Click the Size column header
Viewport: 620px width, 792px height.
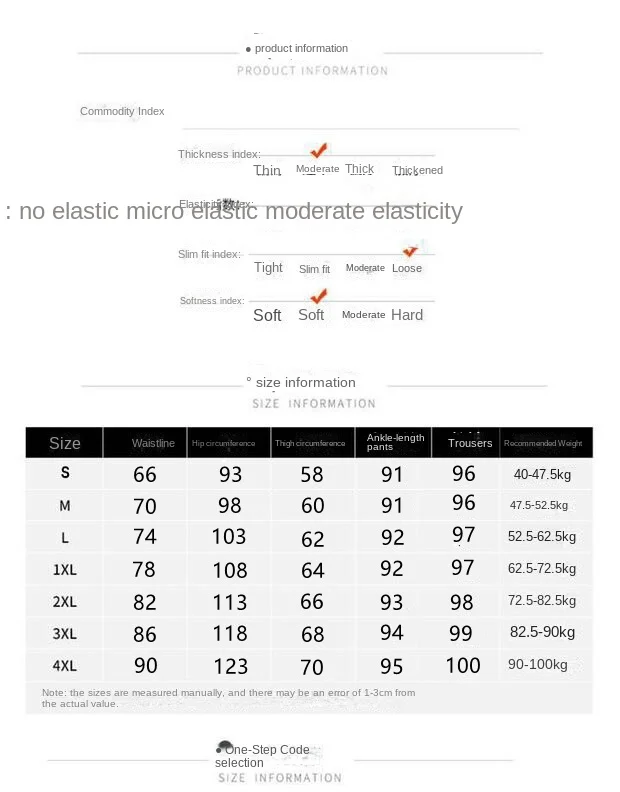point(65,443)
